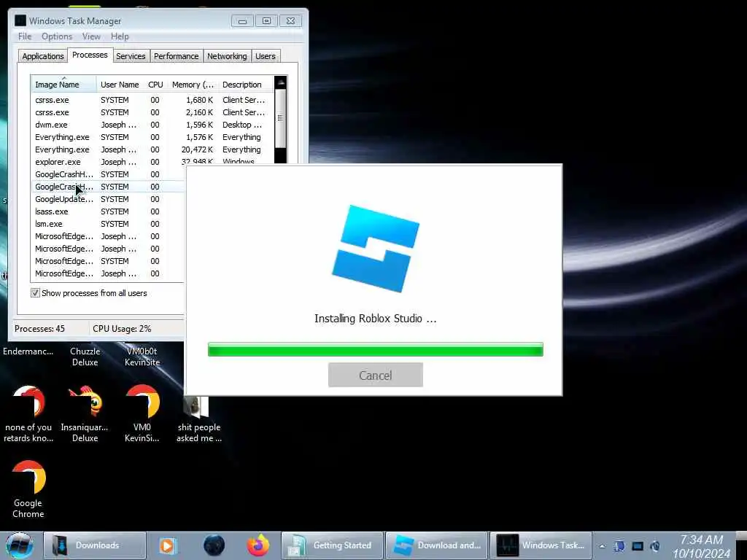747x560 pixels.
Task: Sort processes by Image Name column
Action: click(64, 85)
